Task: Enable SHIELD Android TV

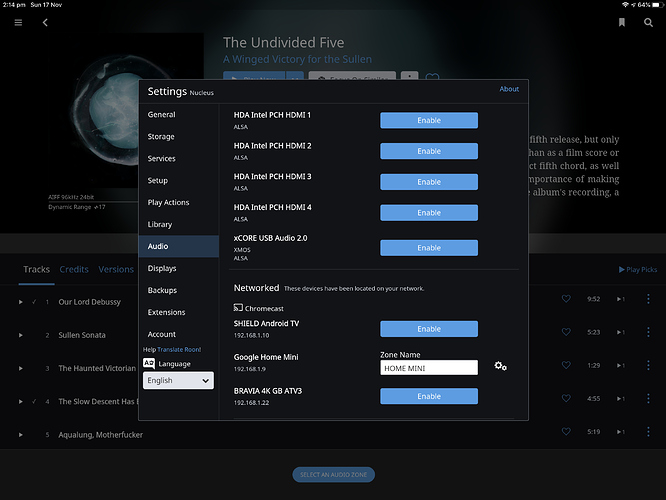Action: (429, 329)
